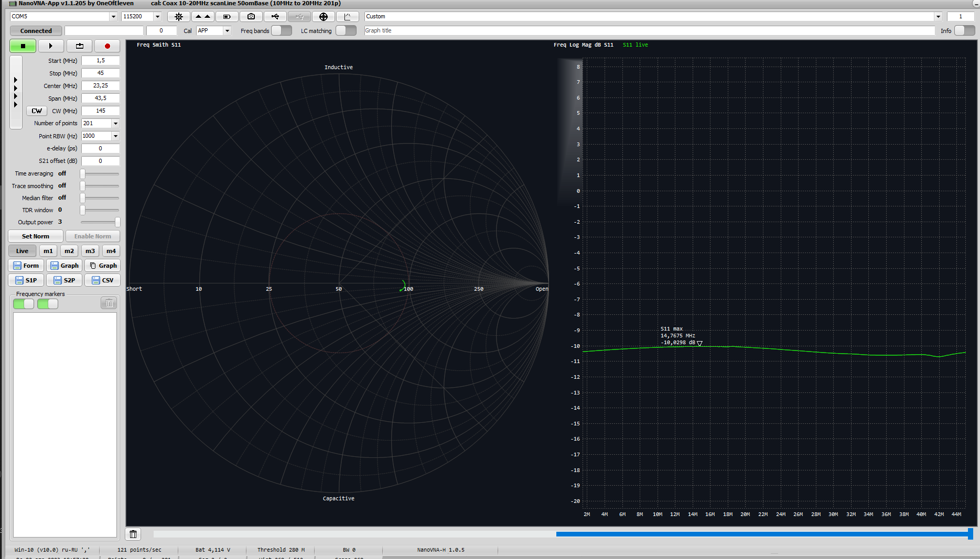The image size is (980, 559).
Task: Open the Cal APP dropdown
Action: point(227,30)
